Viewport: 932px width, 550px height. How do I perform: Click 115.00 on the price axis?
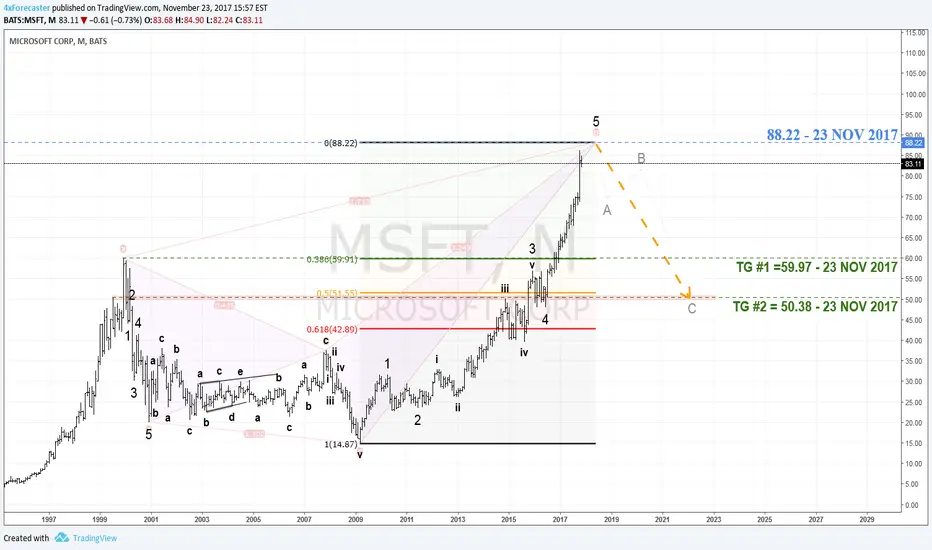click(x=916, y=33)
